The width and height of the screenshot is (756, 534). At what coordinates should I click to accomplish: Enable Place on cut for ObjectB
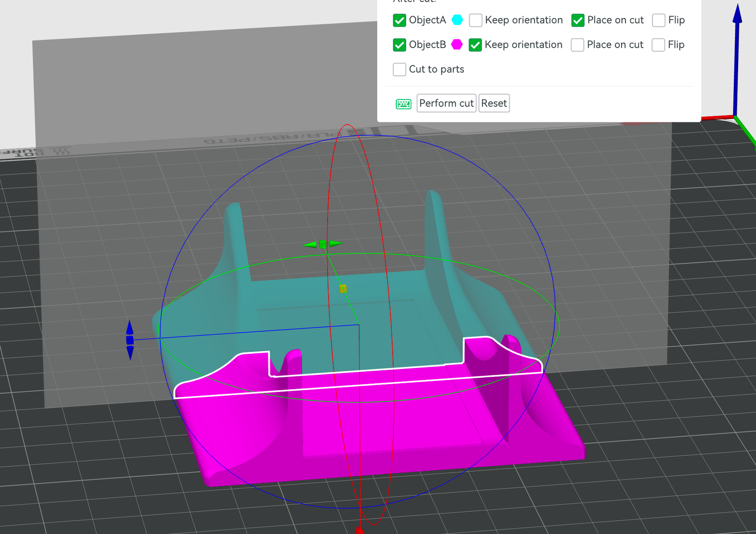(577, 45)
